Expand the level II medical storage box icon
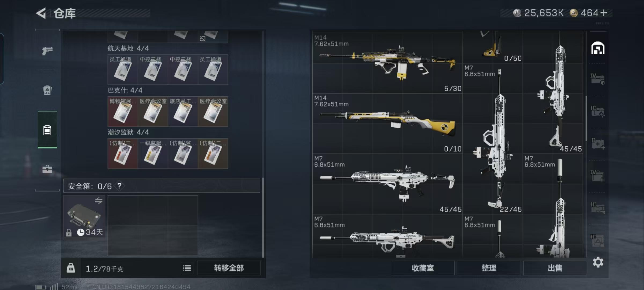644x290 pixels. click(598, 144)
